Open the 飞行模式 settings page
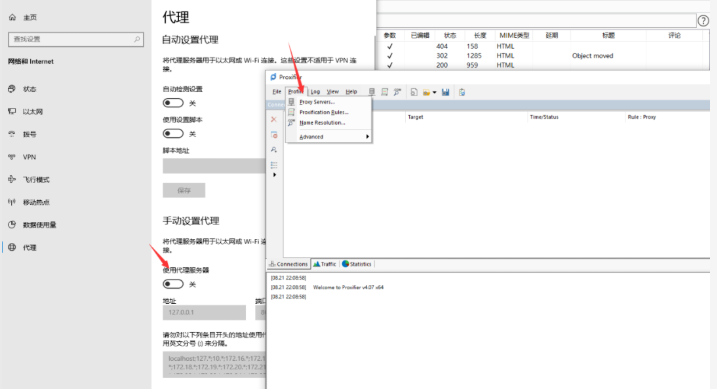Image resolution: width=717 pixels, height=389 pixels. pos(36,180)
